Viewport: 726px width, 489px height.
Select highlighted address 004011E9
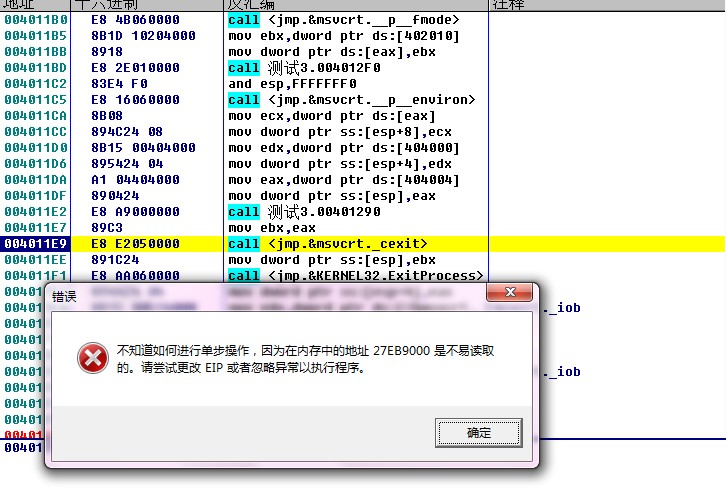tap(36, 244)
